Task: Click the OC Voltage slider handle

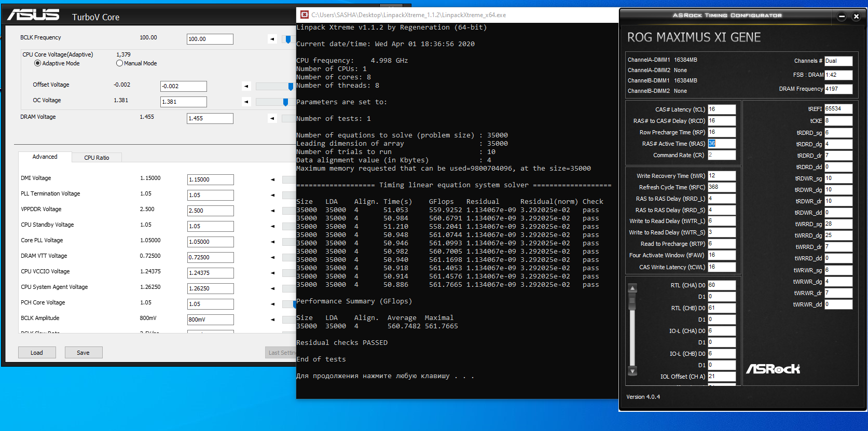Action: (x=285, y=102)
